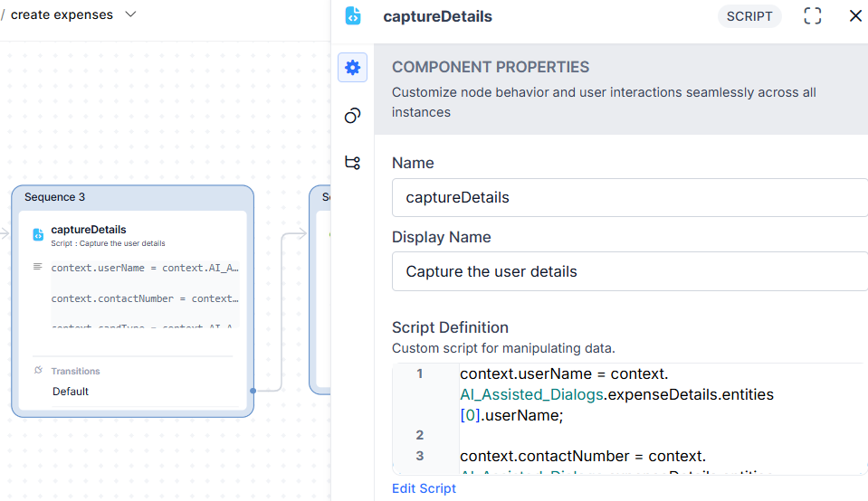Click the Name input field
The height and width of the screenshot is (501, 868).
click(x=629, y=197)
